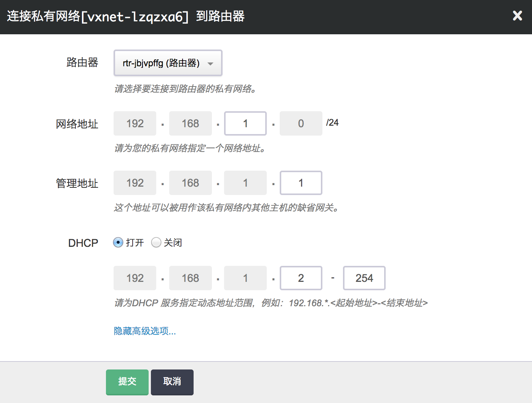Submit the form with 提交 button

click(x=127, y=382)
